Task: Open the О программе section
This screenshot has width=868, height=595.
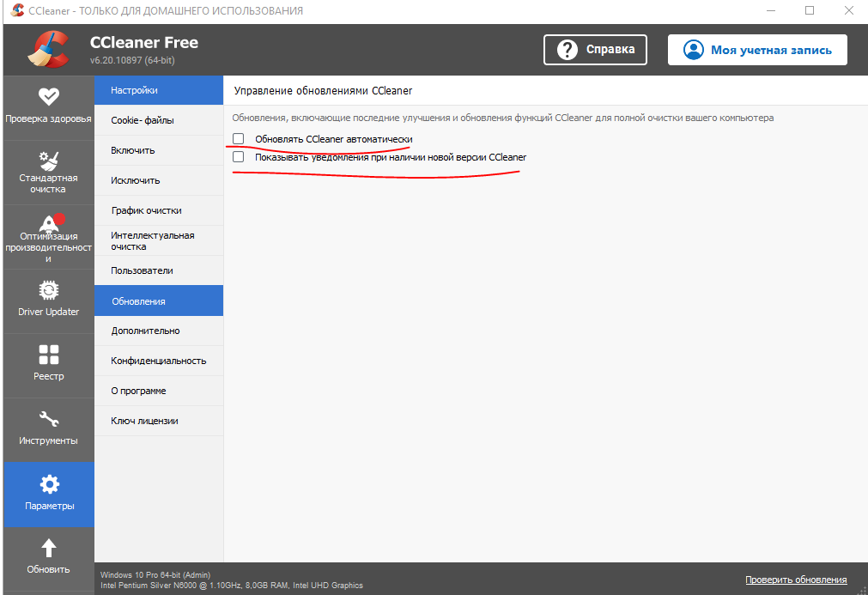Action: point(159,391)
